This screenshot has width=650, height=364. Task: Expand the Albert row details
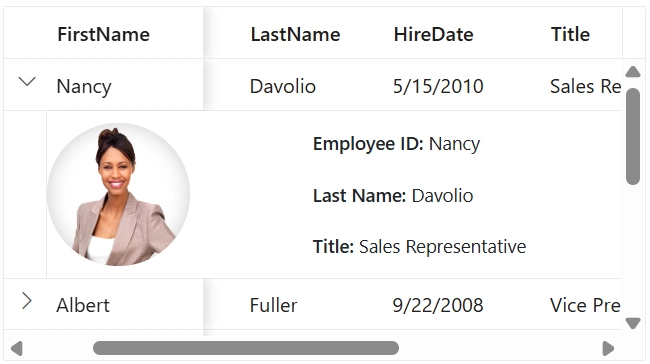[27, 301]
